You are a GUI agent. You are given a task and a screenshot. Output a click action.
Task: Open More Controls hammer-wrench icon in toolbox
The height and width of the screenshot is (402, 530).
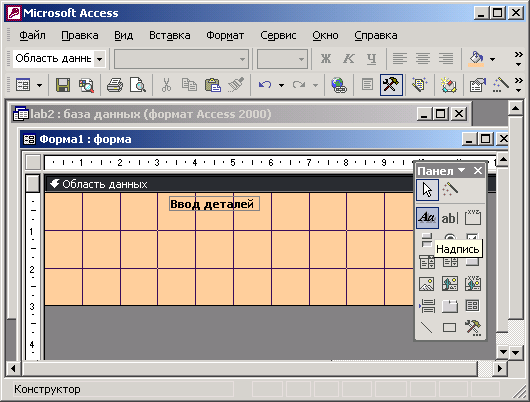coord(473,327)
